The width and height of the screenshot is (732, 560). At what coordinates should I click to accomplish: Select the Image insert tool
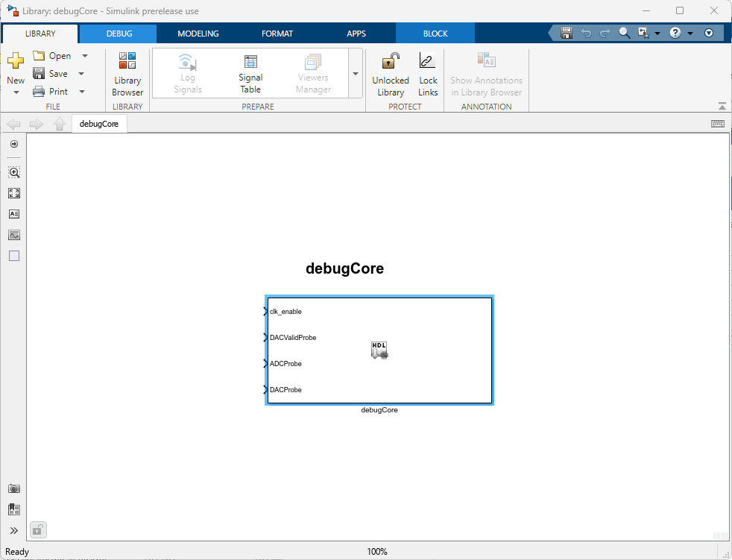tap(14, 235)
